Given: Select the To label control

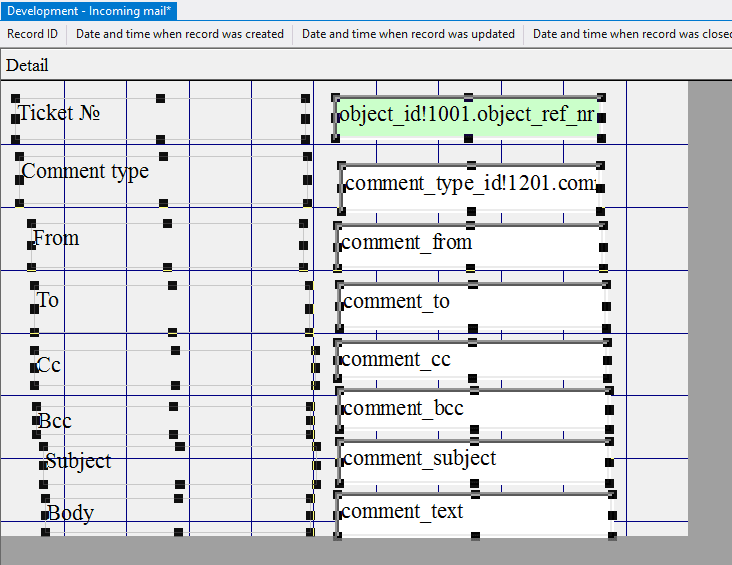Looking at the screenshot, I should 48,300.
